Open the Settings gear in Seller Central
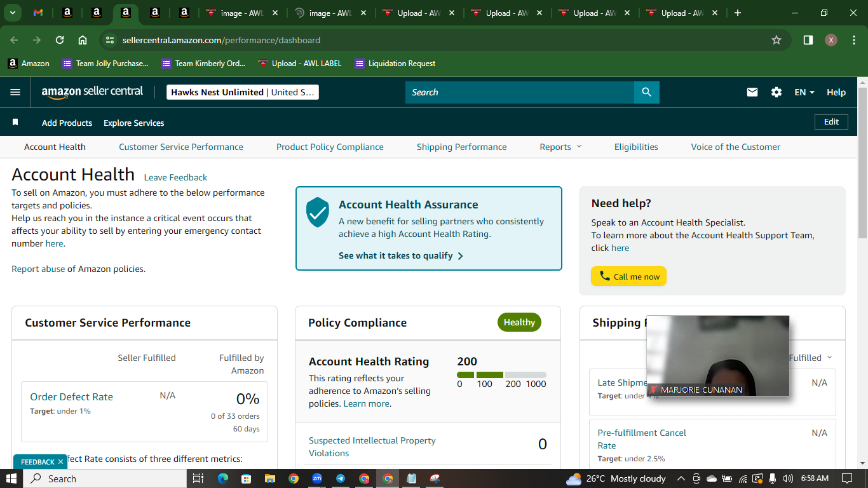This screenshot has height=488, width=868. 776,92
